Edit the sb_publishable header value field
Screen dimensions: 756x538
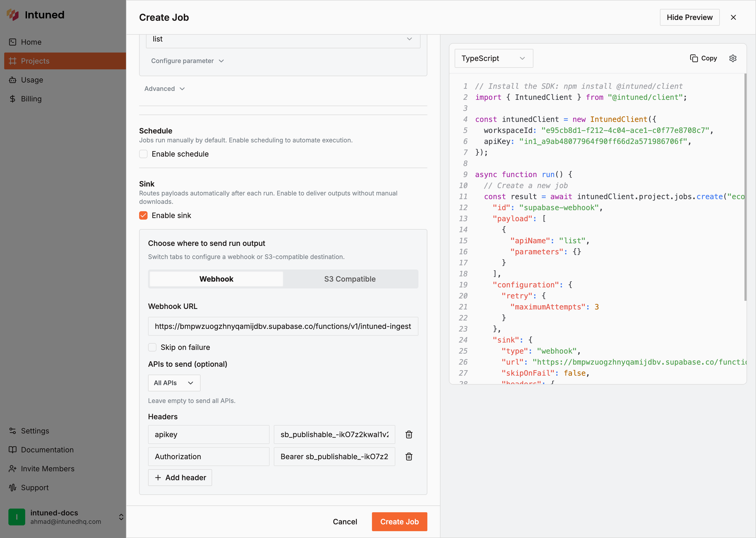334,434
